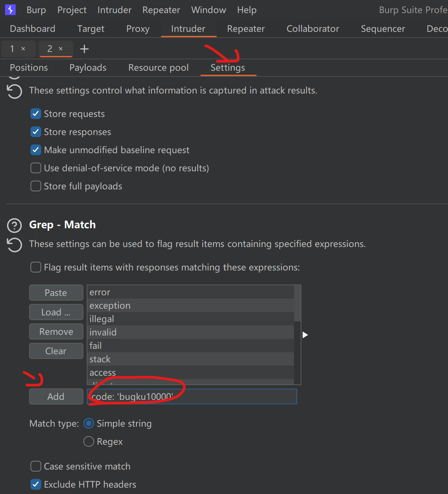This screenshot has height=494, width=448.
Task: Open the Sequencer tab
Action: tap(383, 29)
